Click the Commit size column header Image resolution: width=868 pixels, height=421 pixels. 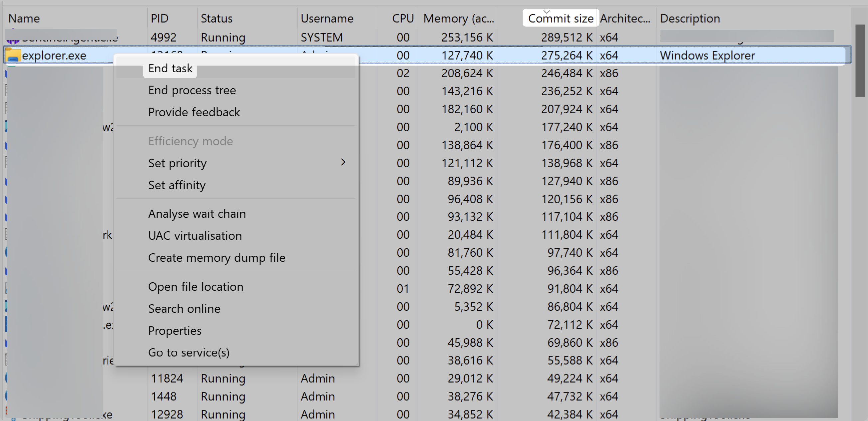[x=560, y=18]
